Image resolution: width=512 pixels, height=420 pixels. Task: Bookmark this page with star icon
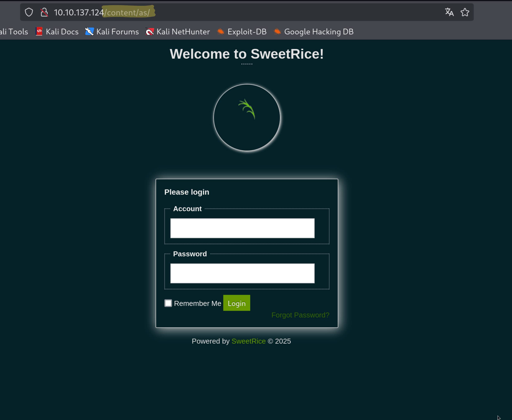465,12
